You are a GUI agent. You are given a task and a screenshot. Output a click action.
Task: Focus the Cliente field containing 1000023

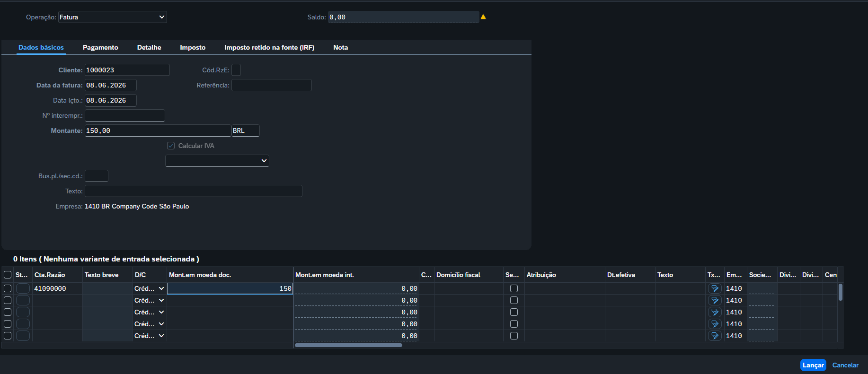127,70
